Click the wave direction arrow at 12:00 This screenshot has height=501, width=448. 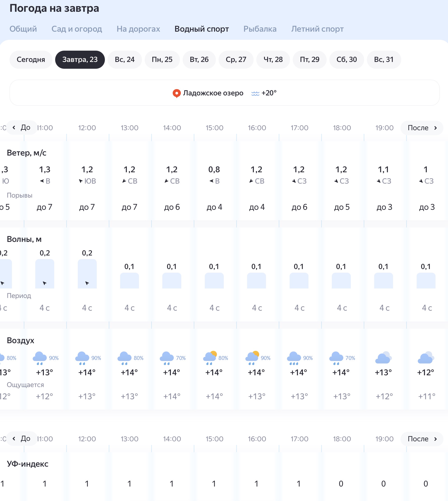pyautogui.click(x=87, y=283)
